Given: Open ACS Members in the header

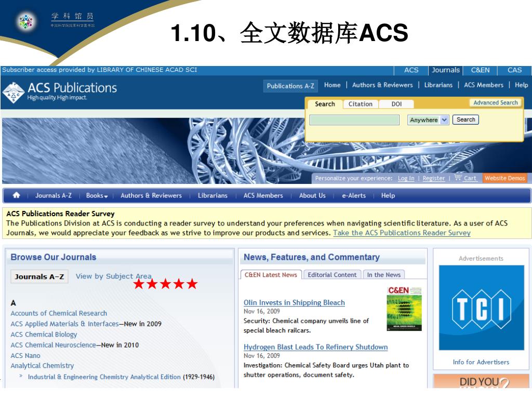Looking at the screenshot, I should click(484, 85).
